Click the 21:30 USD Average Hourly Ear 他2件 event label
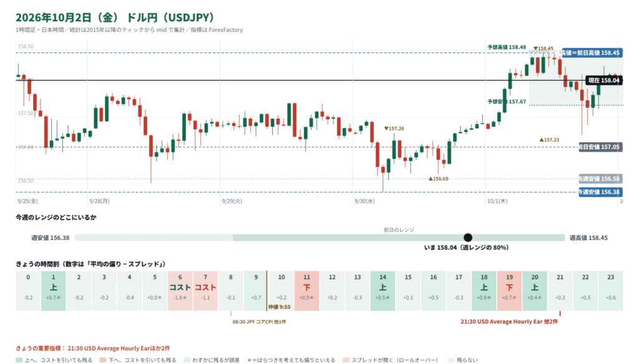Screen dimensions: 639x364 click(x=509, y=322)
